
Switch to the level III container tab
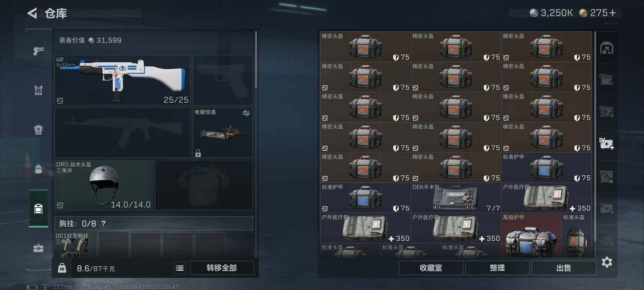tap(606, 176)
